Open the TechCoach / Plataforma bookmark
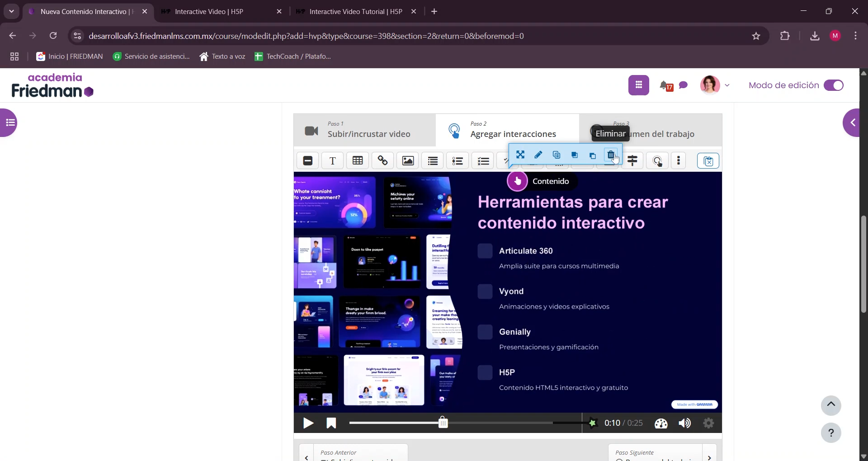The height and width of the screenshot is (461, 868). (x=293, y=56)
